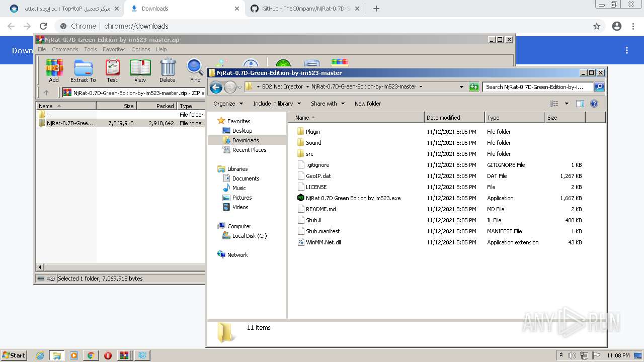The image size is (644, 362).
Task: Open the view options dropdown arrow
Action: [567, 104]
